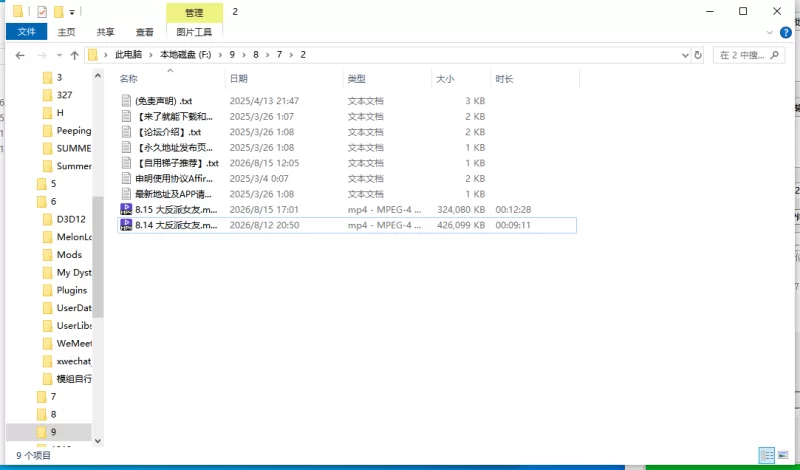Click folder 7 in the address breadcrumb
Screen dimensions: 800x470
279,55
